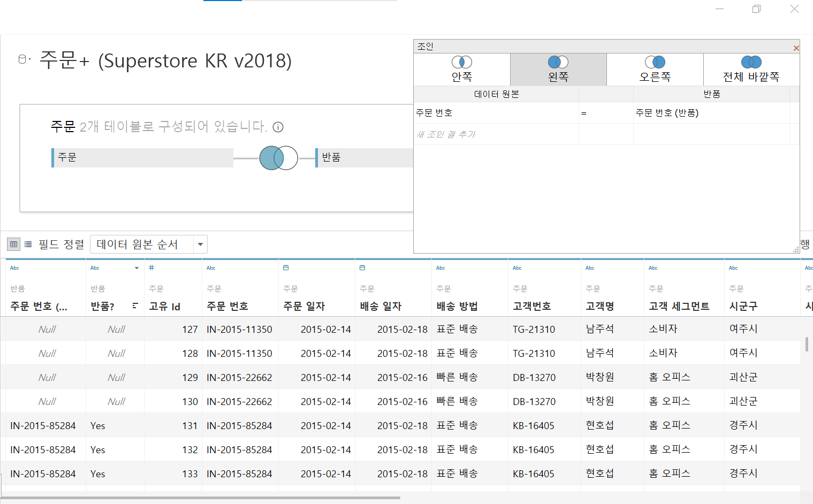Image resolution: width=813 pixels, height=504 pixels.
Task: Click the join dialog resize grip
Action: (796, 249)
